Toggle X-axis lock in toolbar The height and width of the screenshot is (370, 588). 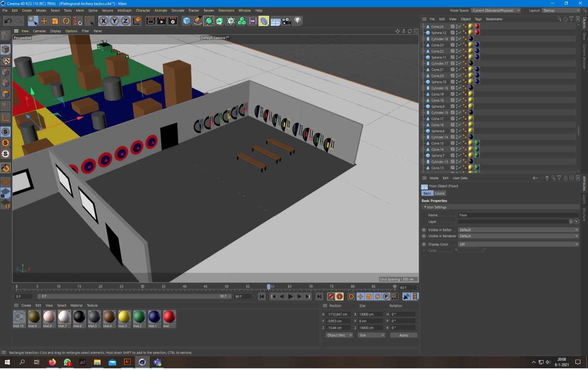103,21
